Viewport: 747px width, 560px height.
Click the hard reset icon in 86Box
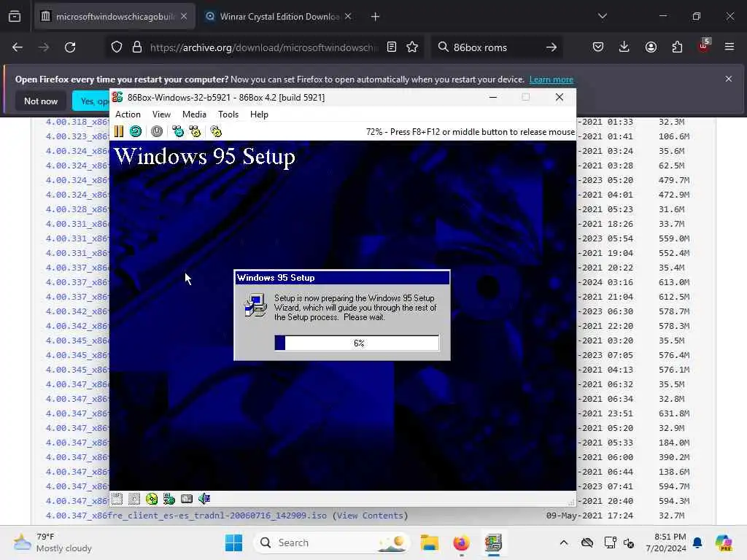pyautogui.click(x=136, y=131)
